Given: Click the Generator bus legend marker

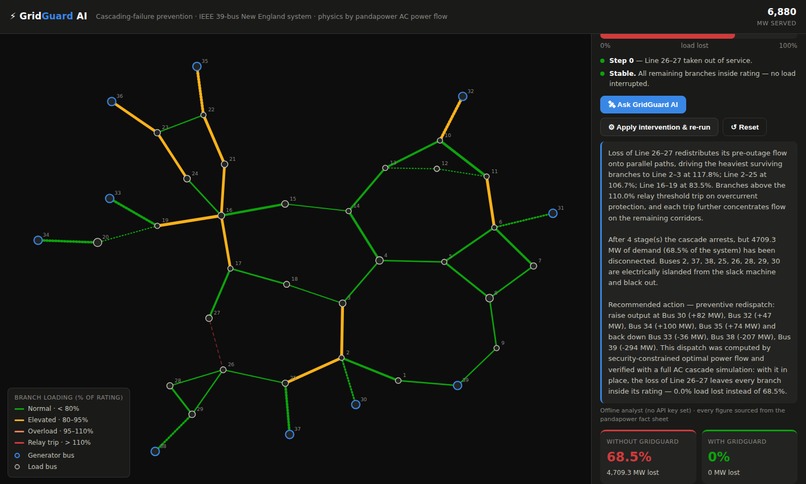Looking at the screenshot, I should click(17, 455).
